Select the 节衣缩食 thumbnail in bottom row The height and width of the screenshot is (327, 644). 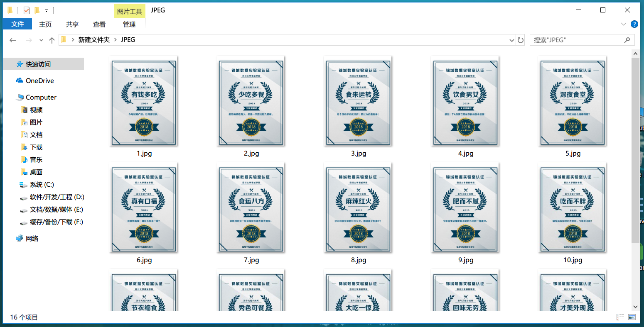[144, 290]
